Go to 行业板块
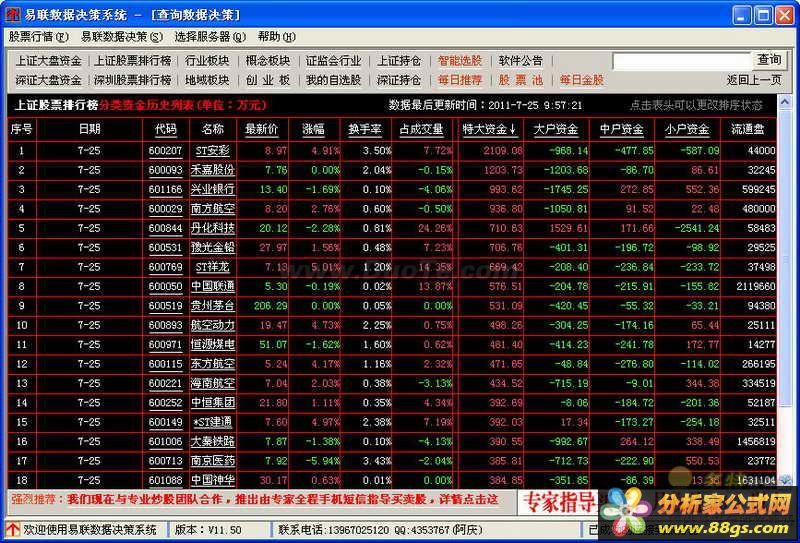Viewport: 800px width, 543px height. (207, 61)
